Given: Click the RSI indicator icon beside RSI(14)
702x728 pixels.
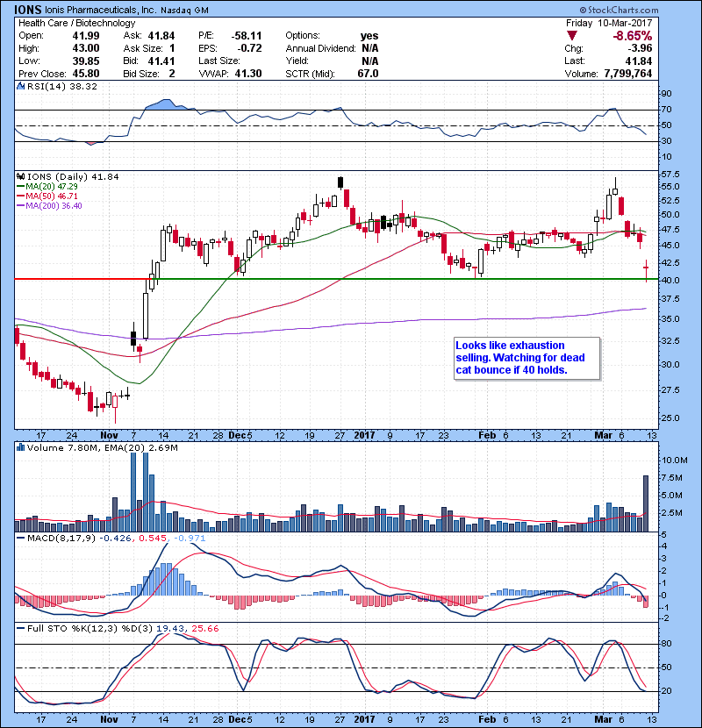Looking at the screenshot, I should (20, 86).
